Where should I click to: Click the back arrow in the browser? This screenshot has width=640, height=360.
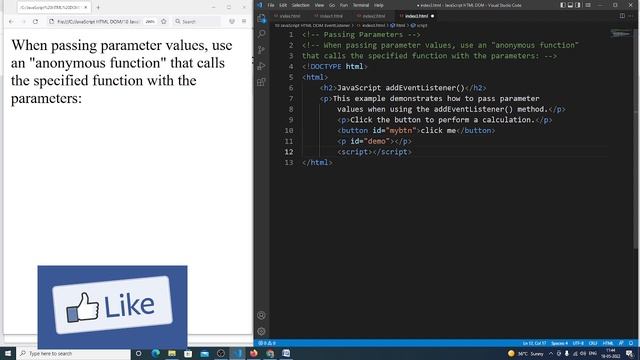coord(11,21)
